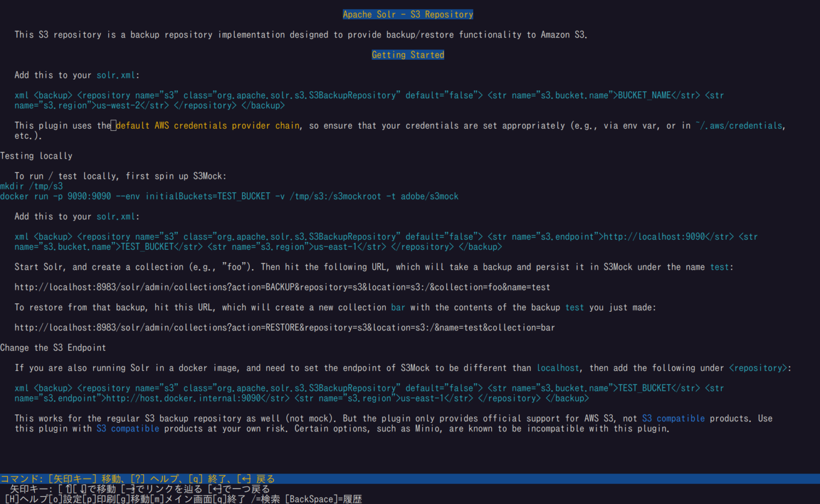Image resolution: width=820 pixels, height=504 pixels.
Task: Click the "Testing locally" section heading
Action: 36,155
